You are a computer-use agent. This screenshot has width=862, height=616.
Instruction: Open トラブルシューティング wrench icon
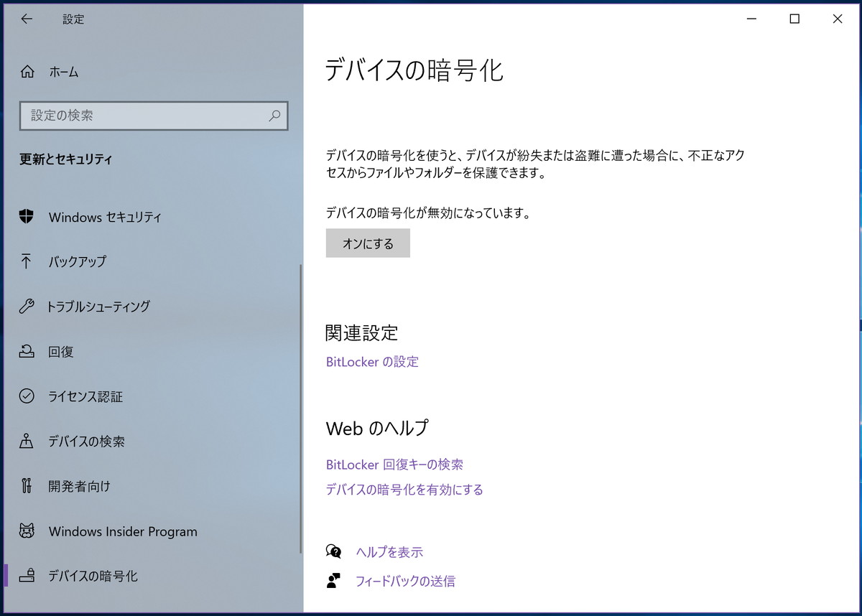(27, 307)
